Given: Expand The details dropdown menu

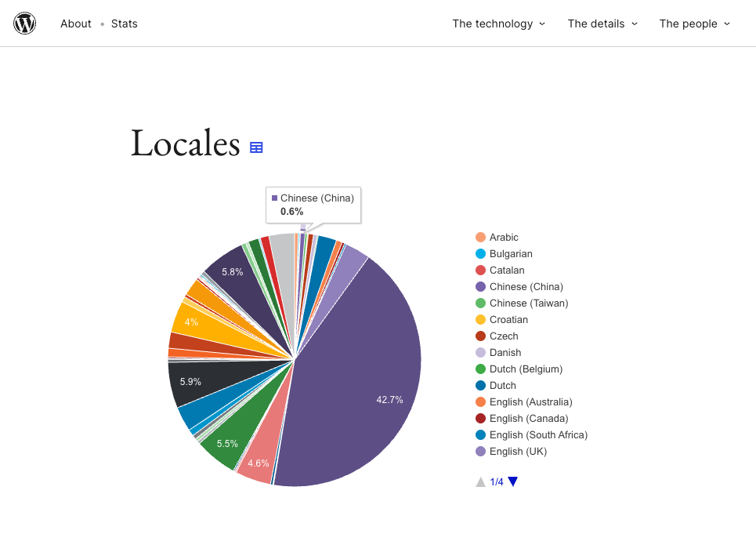Looking at the screenshot, I should (602, 24).
